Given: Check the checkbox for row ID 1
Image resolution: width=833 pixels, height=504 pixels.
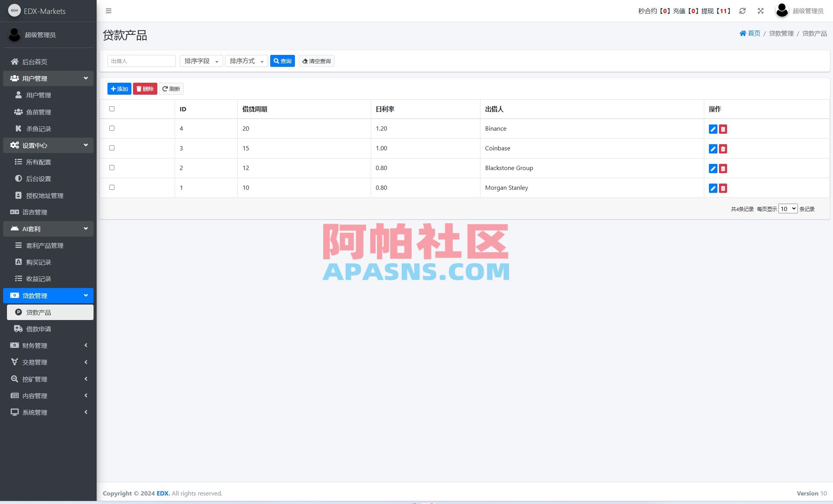Looking at the screenshot, I should click(112, 187).
